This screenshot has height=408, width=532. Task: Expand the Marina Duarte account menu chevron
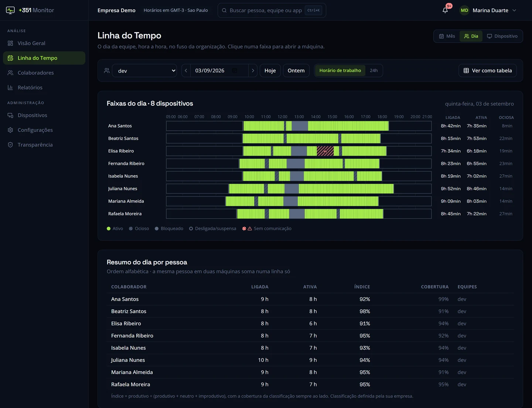[514, 10]
